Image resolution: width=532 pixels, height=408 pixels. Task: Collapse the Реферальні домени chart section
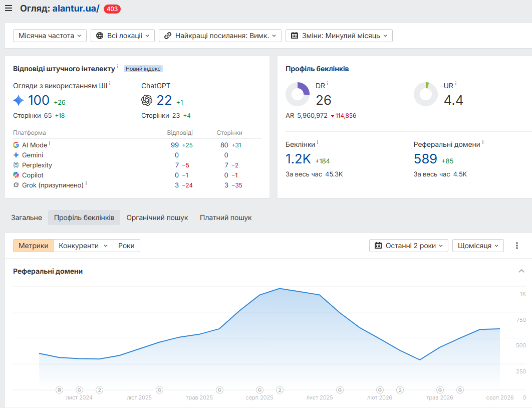(x=521, y=271)
